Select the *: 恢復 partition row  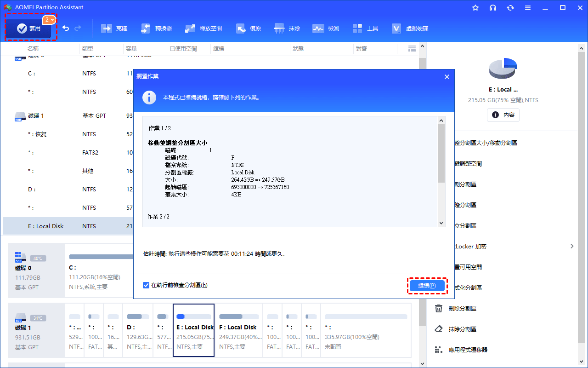click(68, 134)
